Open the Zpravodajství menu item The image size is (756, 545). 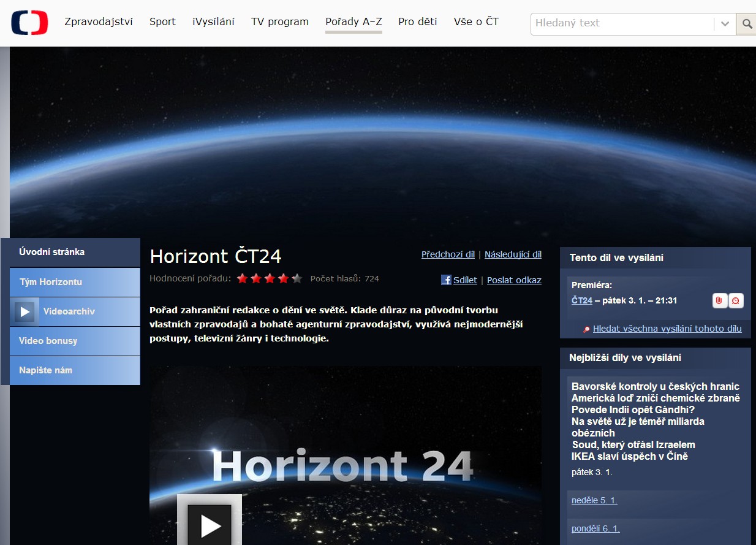point(99,22)
